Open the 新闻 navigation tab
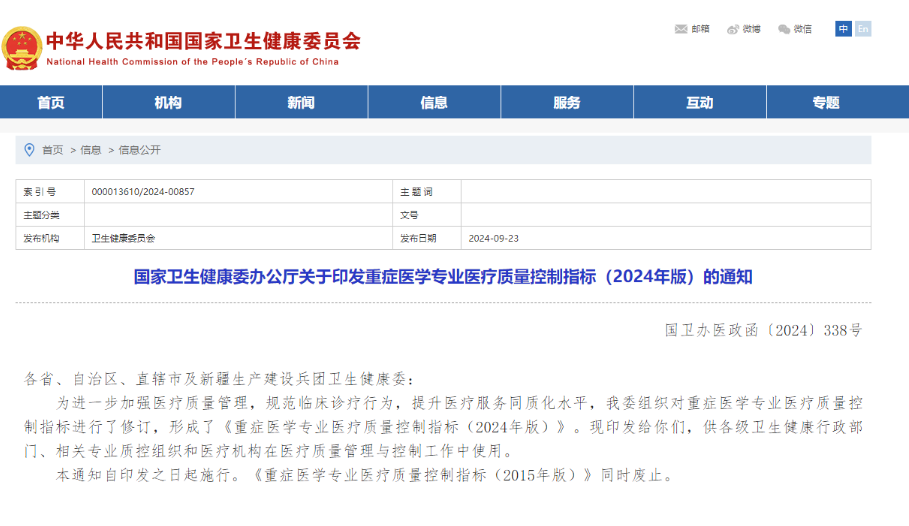 click(301, 102)
